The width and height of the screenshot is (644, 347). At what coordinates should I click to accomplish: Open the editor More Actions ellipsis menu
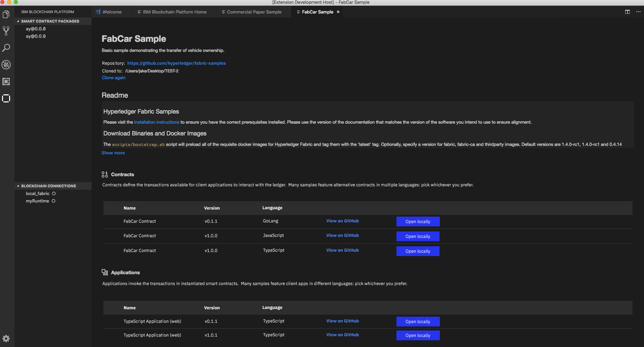[638, 11]
